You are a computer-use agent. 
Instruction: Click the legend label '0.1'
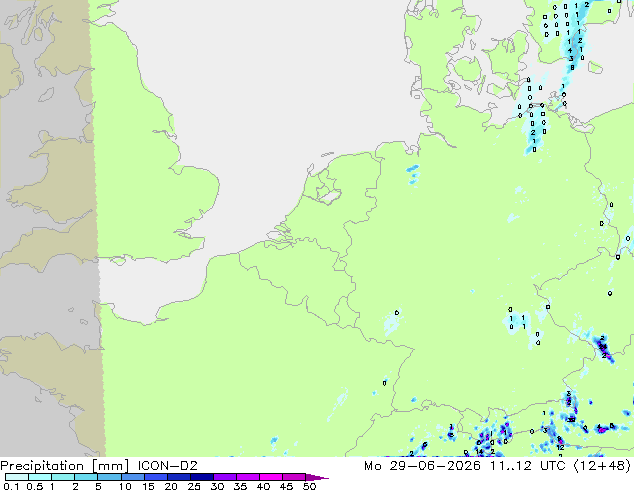click(x=11, y=486)
